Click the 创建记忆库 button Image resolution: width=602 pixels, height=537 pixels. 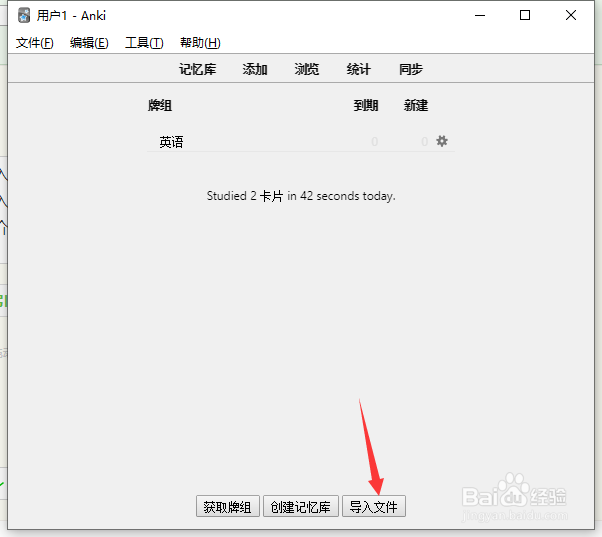(301, 506)
